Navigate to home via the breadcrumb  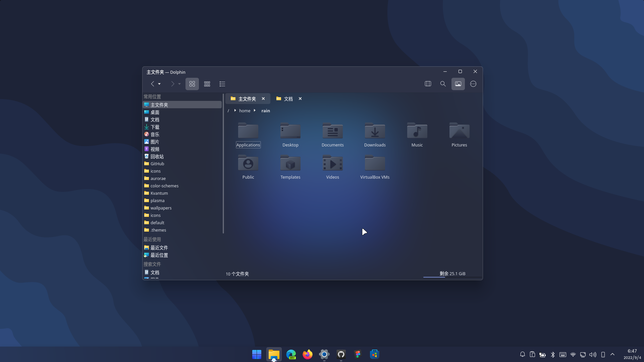[245, 111]
